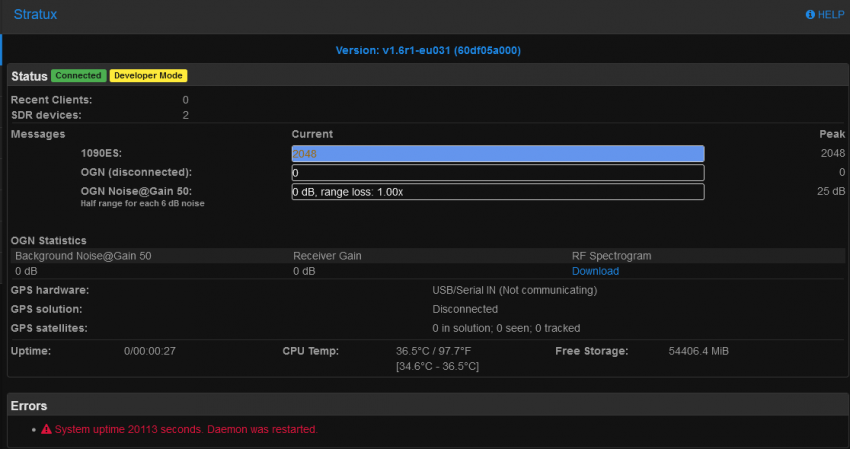
Task: Click the OGN (disconnected) message bar
Action: pyautogui.click(x=497, y=172)
